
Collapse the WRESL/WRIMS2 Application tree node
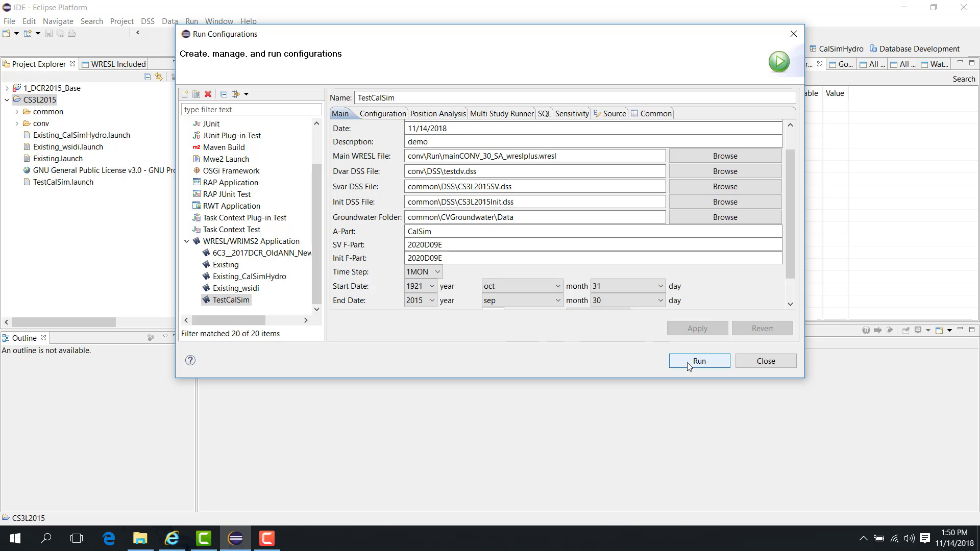click(187, 241)
